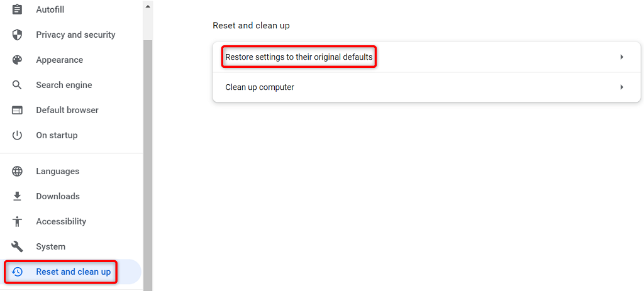644x291 pixels.
Task: Click the Languages globe icon
Action: pyautogui.click(x=17, y=171)
